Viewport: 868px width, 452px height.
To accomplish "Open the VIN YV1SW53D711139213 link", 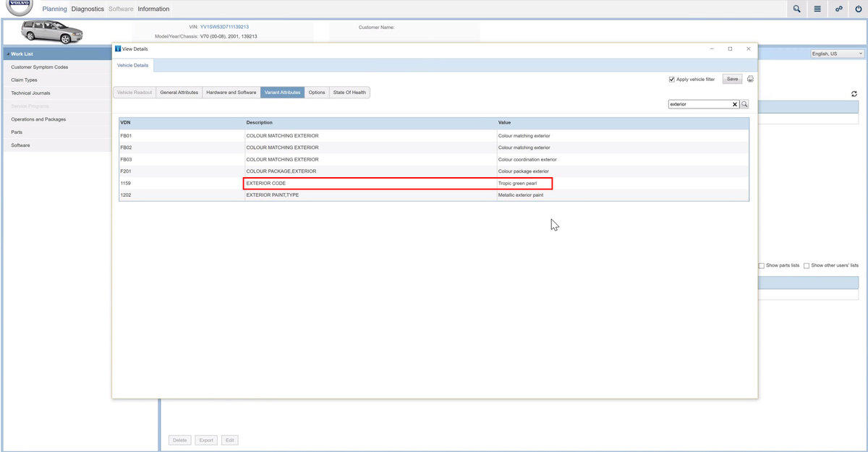I will click(x=224, y=27).
